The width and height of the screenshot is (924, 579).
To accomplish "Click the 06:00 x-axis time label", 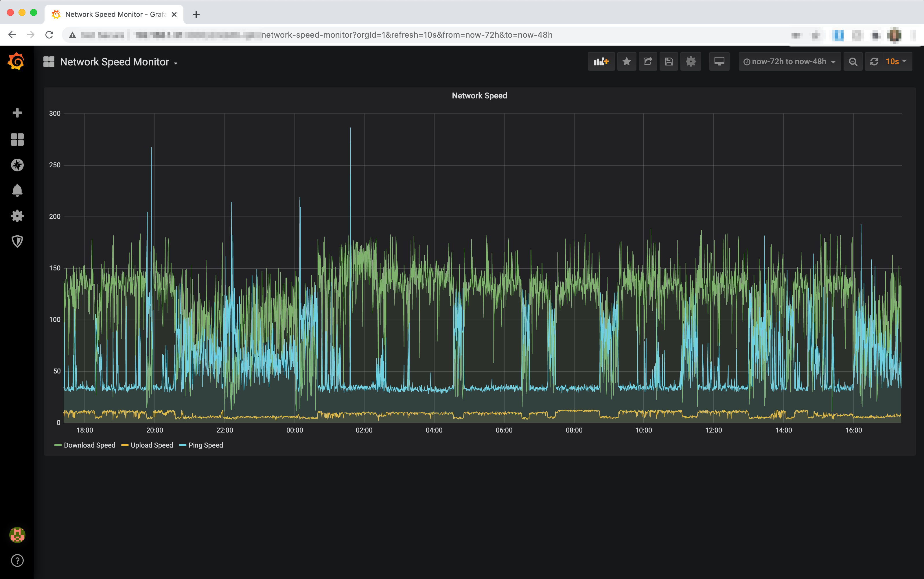I will tap(504, 430).
